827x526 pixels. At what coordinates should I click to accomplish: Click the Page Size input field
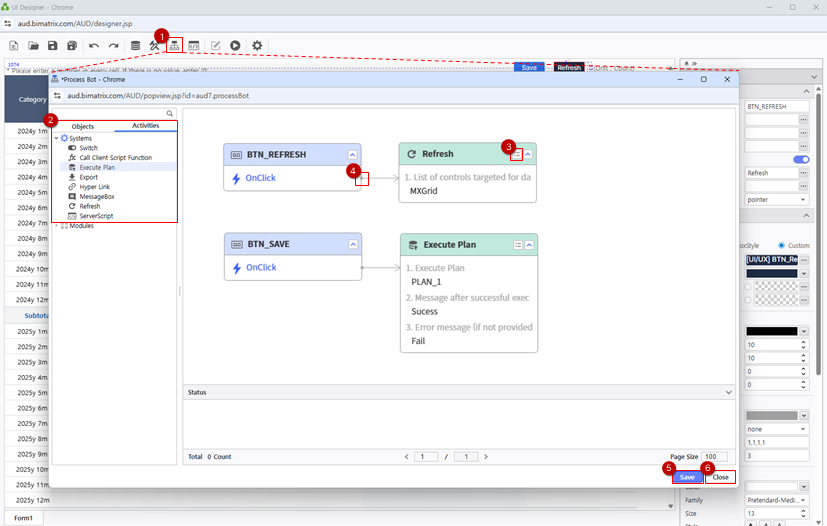[714, 457]
